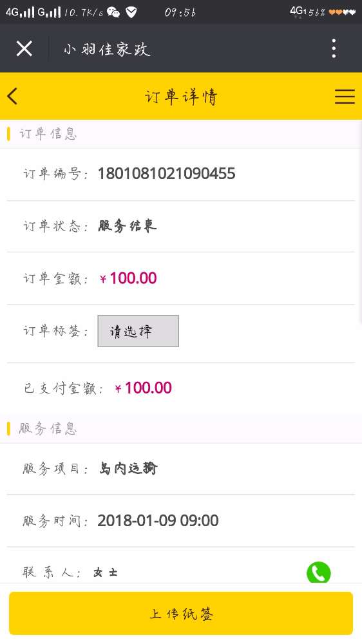Tap the 4G signal strength indicator
Viewport: 362px width, 644px height.
(20, 12)
